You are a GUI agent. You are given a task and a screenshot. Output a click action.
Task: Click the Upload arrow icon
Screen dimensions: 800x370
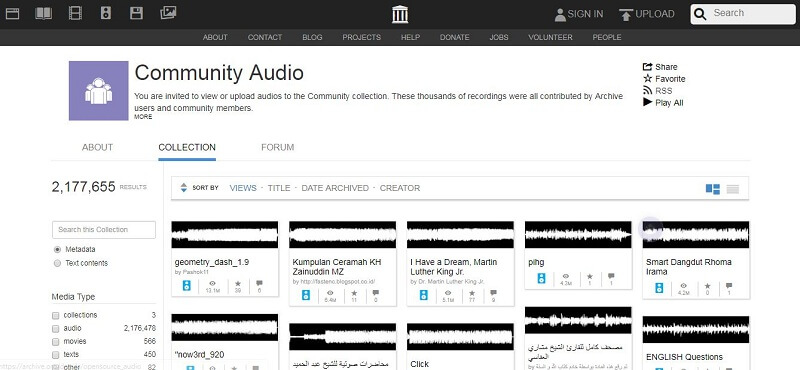point(626,15)
